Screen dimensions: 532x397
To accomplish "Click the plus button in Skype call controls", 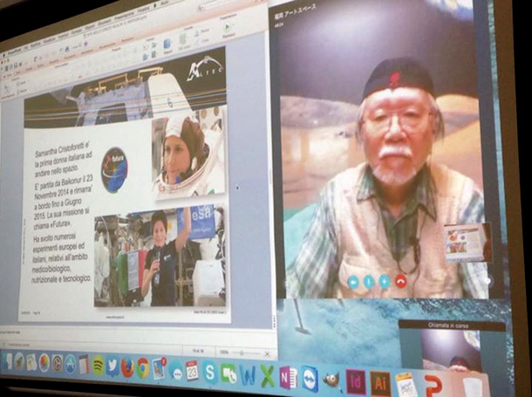I will click(x=385, y=282).
